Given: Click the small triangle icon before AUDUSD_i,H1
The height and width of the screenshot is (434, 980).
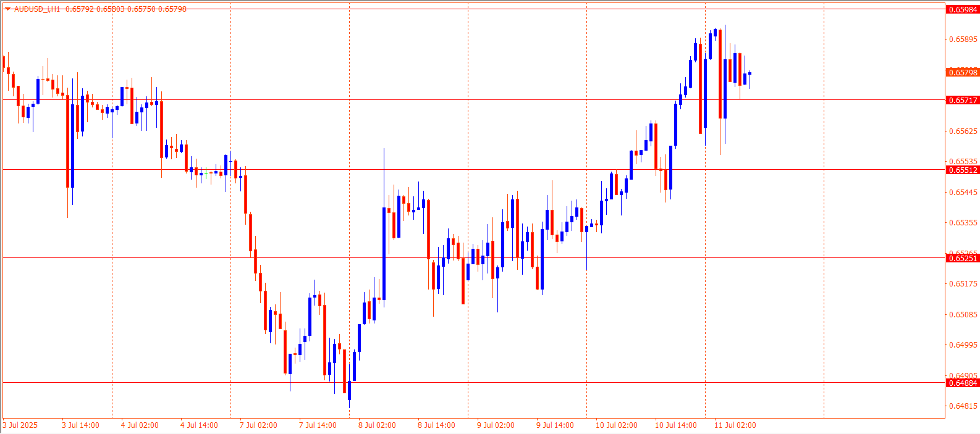Looking at the screenshot, I should (7, 9).
